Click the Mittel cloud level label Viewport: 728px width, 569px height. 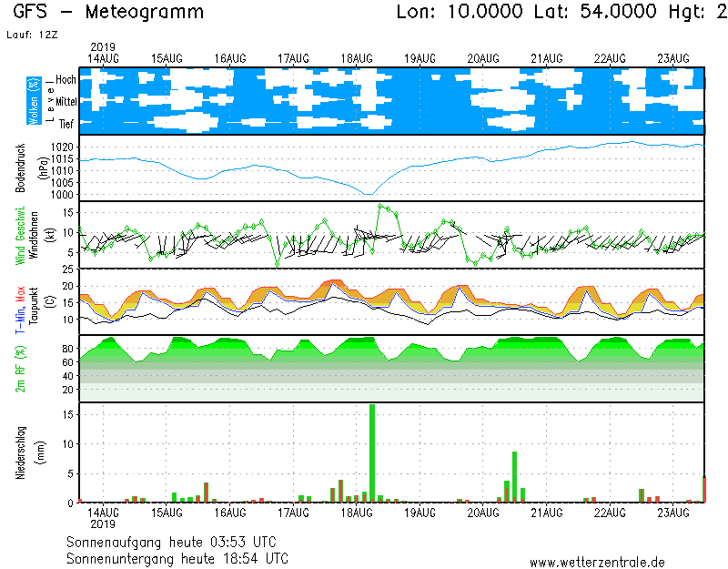click(x=65, y=102)
